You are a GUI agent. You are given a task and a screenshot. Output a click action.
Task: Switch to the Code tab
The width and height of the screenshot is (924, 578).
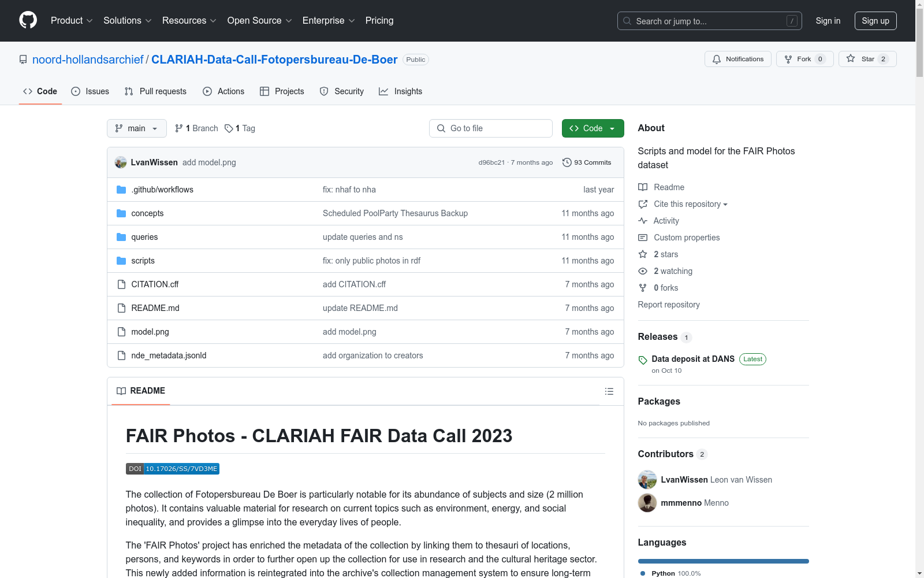(x=40, y=91)
